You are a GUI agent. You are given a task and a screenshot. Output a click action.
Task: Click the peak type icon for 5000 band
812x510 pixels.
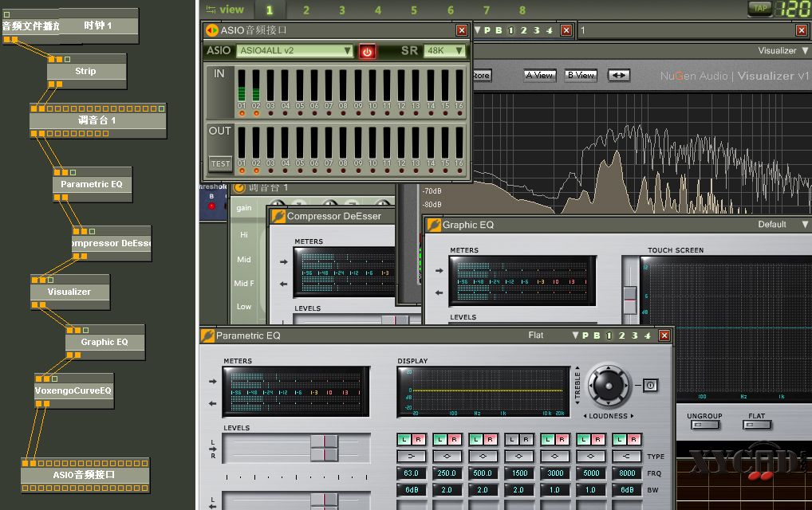click(590, 456)
